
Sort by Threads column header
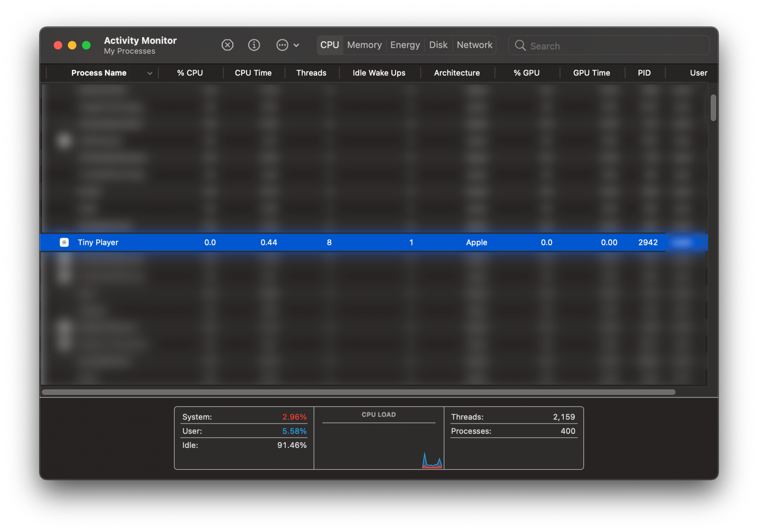pos(311,73)
